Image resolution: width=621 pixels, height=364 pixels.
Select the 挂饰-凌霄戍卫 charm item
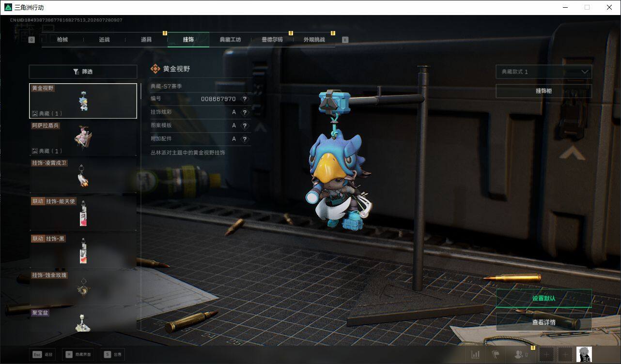point(83,176)
